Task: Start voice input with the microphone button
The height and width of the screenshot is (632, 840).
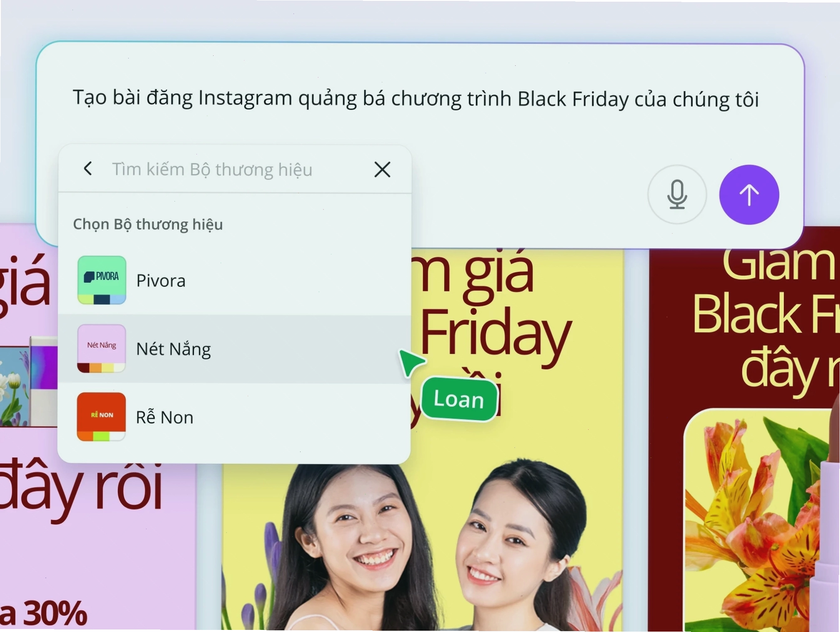Action: pyautogui.click(x=677, y=194)
